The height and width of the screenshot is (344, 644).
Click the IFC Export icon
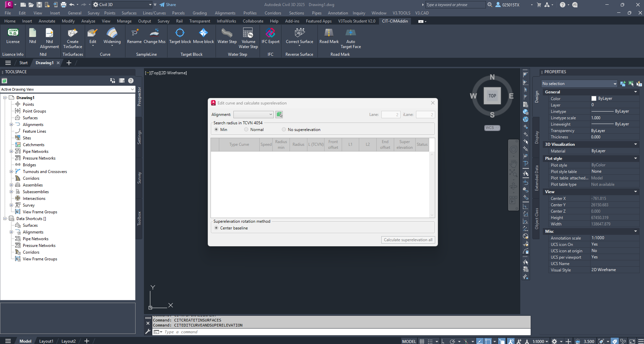click(270, 33)
